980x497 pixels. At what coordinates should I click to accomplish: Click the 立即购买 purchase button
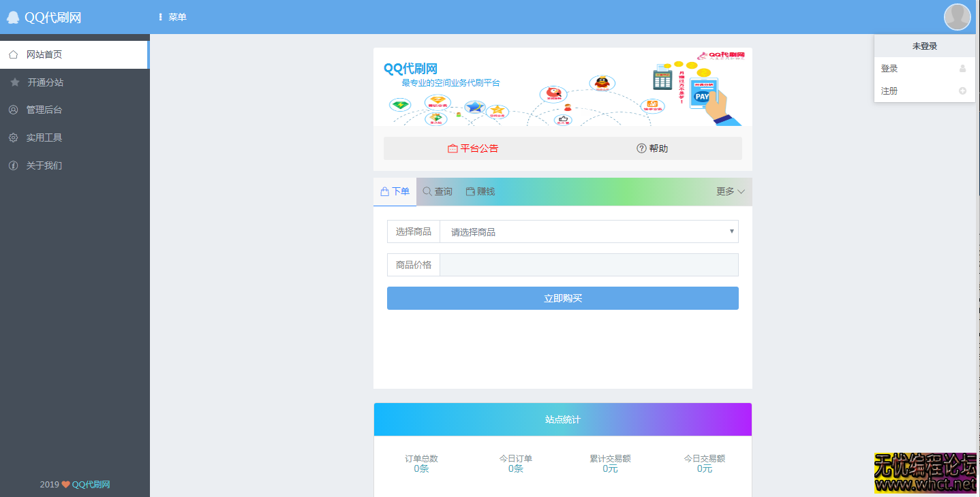(562, 298)
